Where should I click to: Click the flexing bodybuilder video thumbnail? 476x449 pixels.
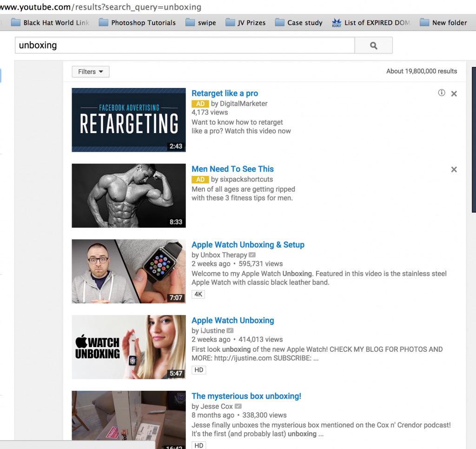129,195
